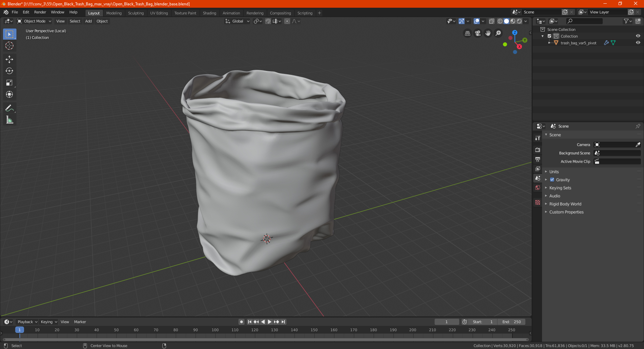The width and height of the screenshot is (644, 349).
Task: Select the Annotate pencil tool
Action: click(9, 108)
